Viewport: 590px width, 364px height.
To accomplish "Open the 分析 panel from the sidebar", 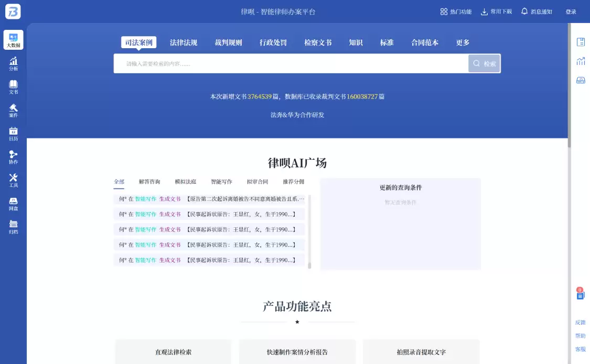I will 13,62.
